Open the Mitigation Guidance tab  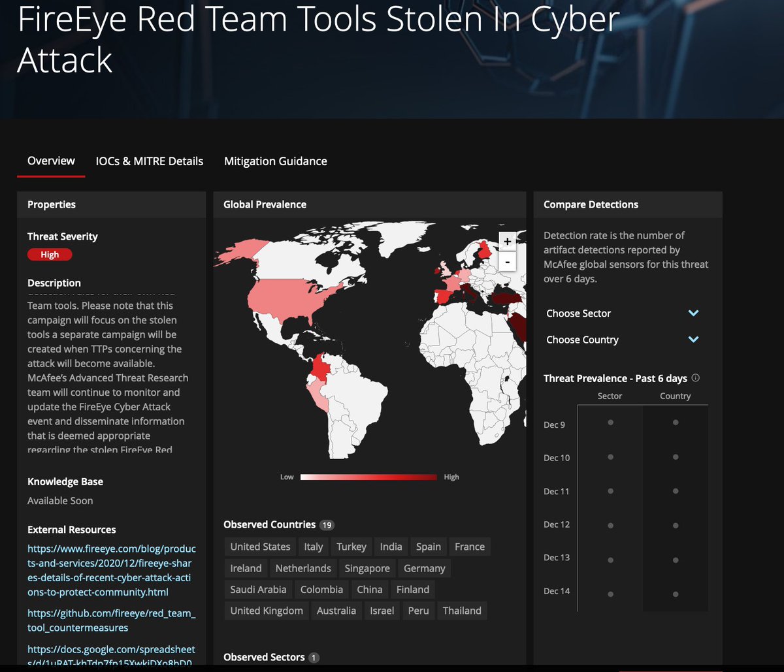coord(275,161)
